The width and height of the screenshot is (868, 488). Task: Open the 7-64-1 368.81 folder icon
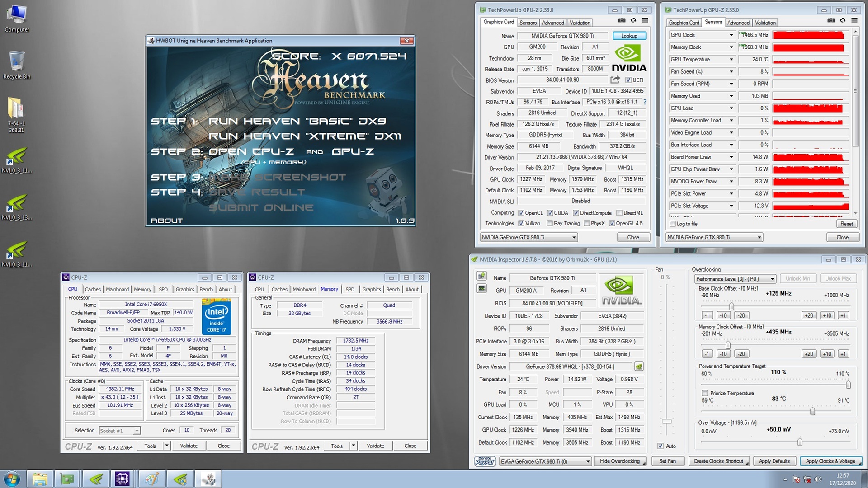(x=16, y=115)
